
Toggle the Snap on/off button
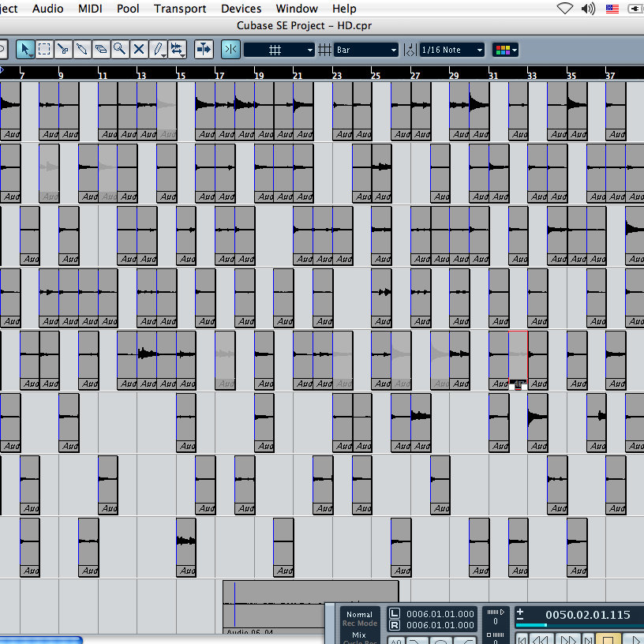(x=230, y=49)
